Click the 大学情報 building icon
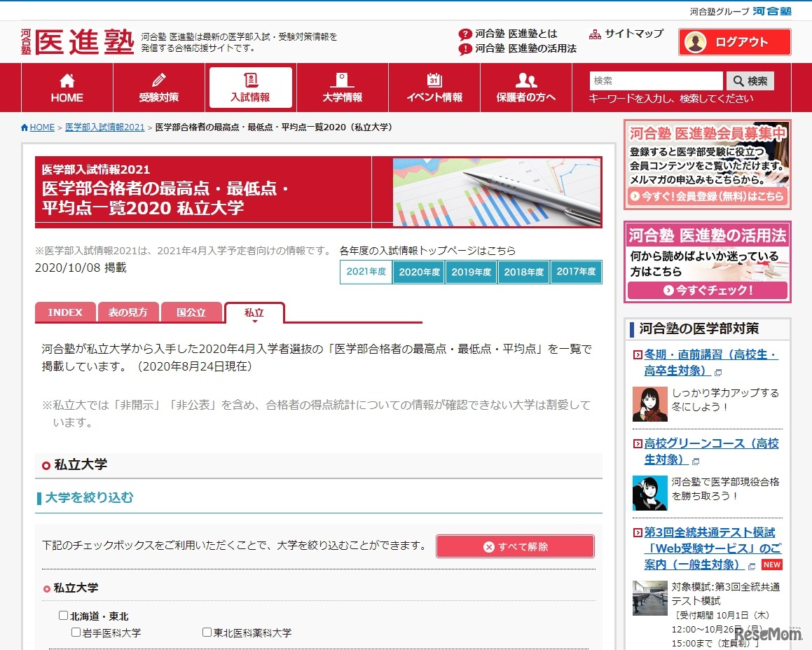The width and height of the screenshot is (812, 650). point(342,78)
